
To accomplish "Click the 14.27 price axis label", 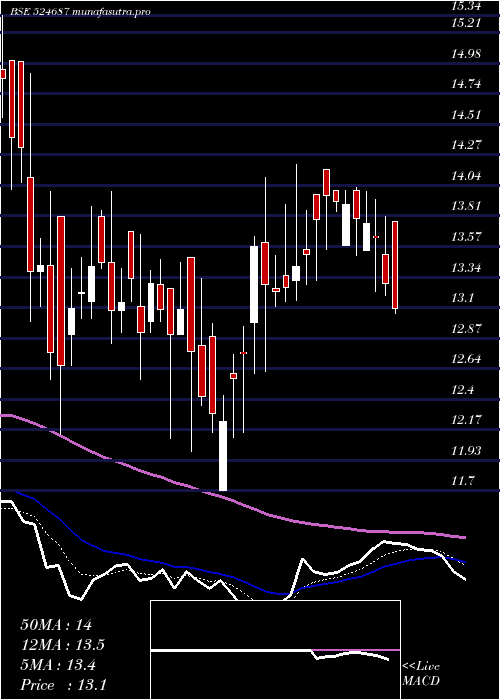I will [x=466, y=145].
